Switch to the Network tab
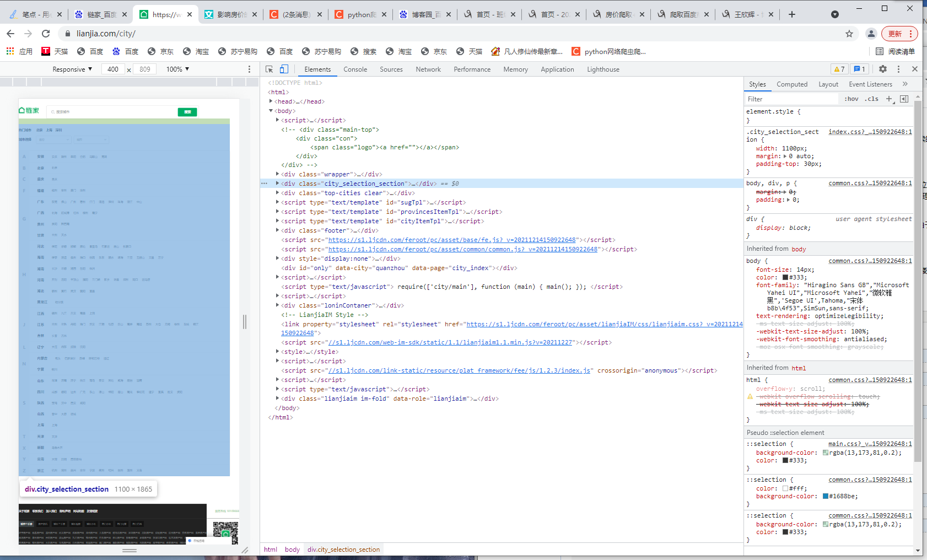The height and width of the screenshot is (560, 927). [428, 69]
